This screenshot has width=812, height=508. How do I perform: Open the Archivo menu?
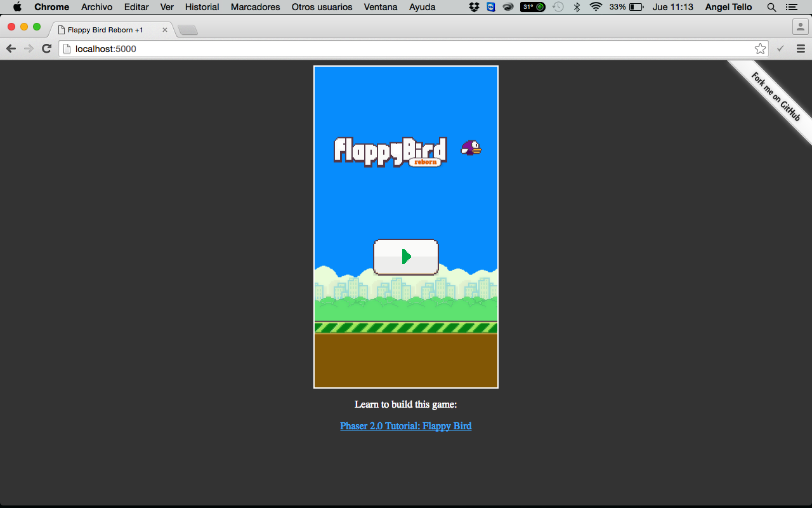pyautogui.click(x=96, y=7)
